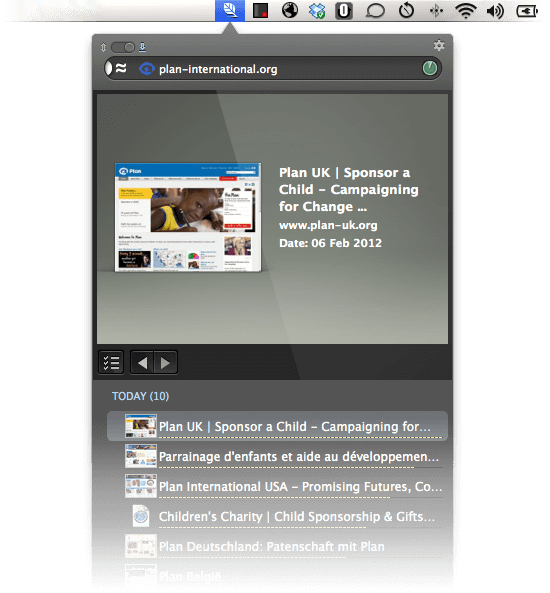Click the resize arrows icon beside the toggle

point(103,47)
